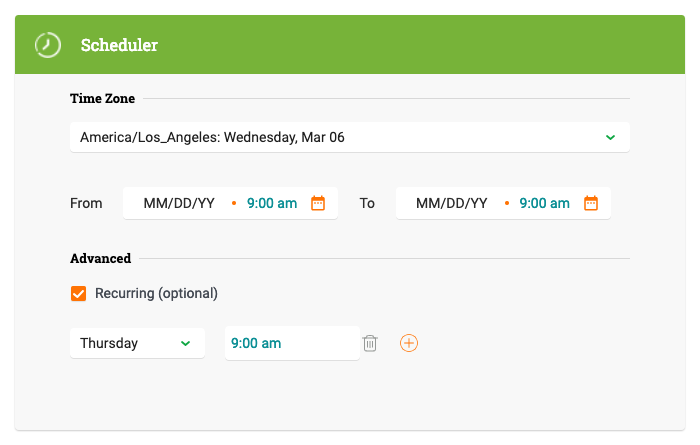
Task: Set the To time 9:00 am value
Action: coord(545,203)
